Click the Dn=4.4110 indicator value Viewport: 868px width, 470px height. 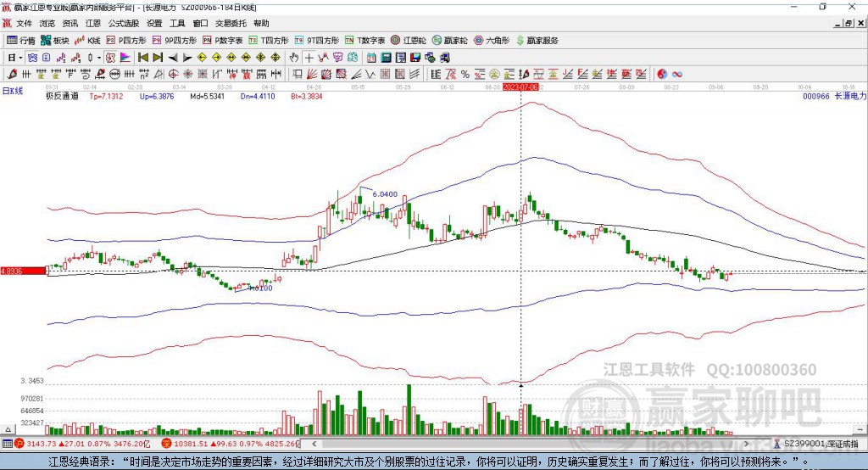coord(258,96)
